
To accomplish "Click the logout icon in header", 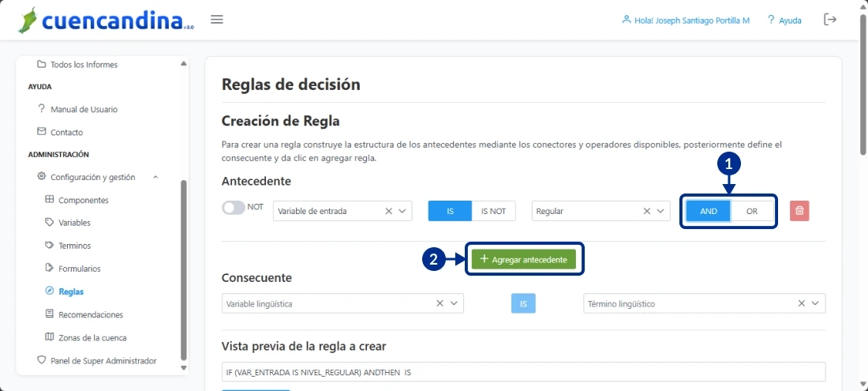I will pos(830,20).
